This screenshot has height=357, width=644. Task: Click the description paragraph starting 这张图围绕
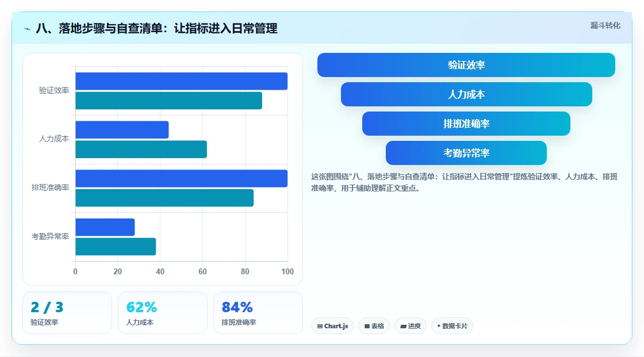point(464,182)
